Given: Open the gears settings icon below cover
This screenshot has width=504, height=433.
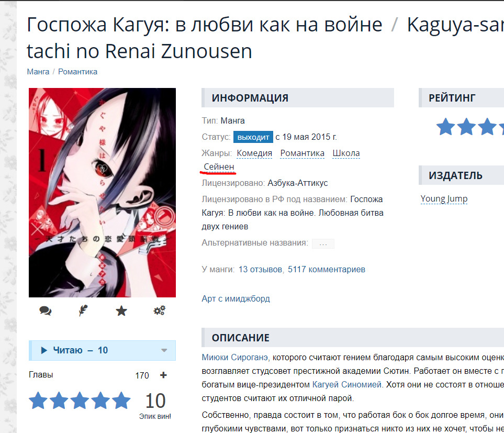Looking at the screenshot, I should point(160,310).
